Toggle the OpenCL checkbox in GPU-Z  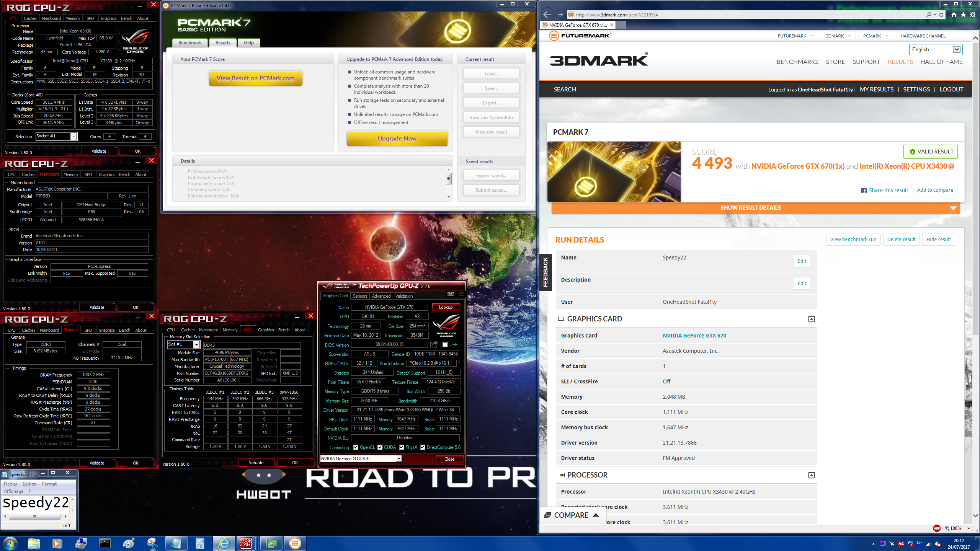pyautogui.click(x=356, y=447)
